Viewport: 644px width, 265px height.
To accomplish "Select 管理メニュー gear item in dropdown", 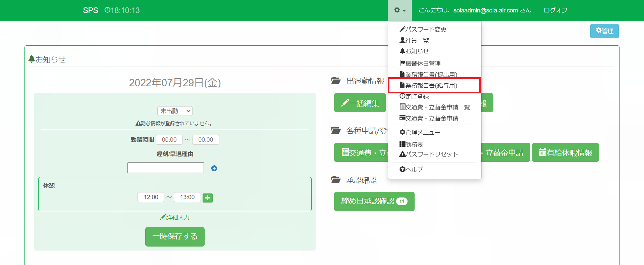I will click(x=420, y=132).
